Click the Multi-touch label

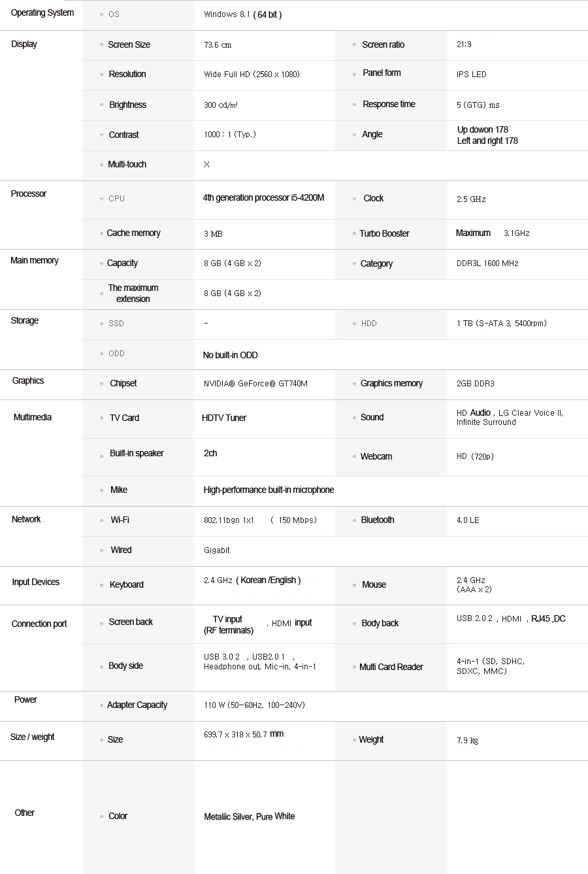point(127,165)
